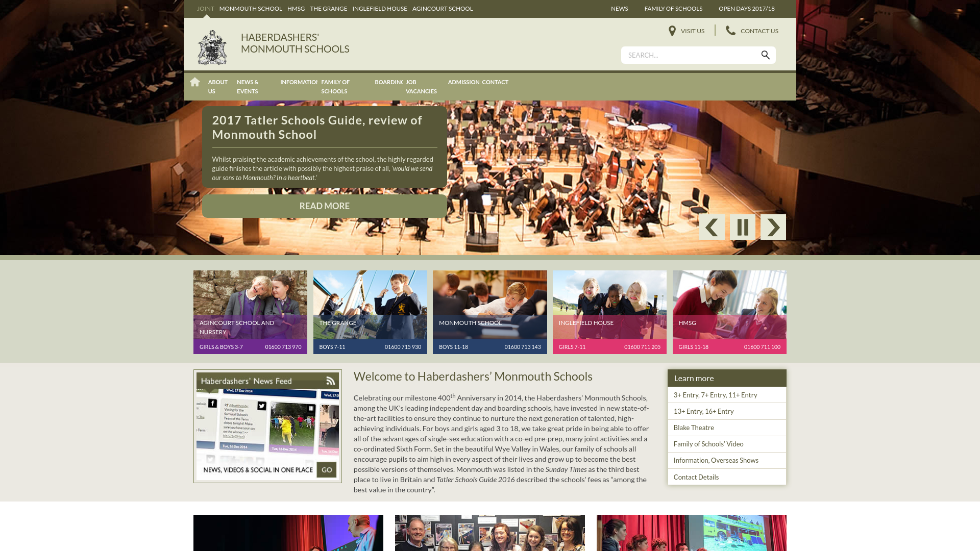The height and width of the screenshot is (551, 980).
Task: Click the home icon in navigation bar
Action: (x=194, y=82)
